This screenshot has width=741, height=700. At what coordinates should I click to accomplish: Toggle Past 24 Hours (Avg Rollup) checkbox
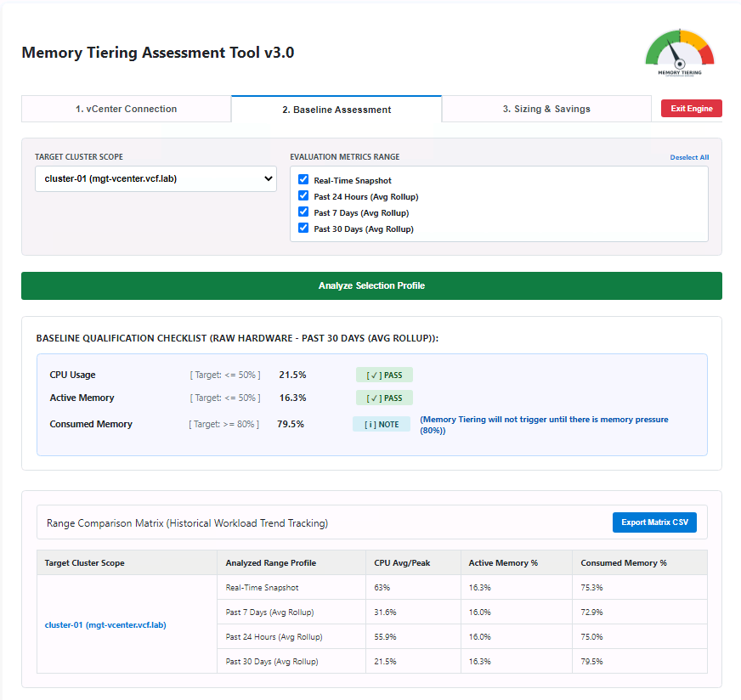[303, 195]
